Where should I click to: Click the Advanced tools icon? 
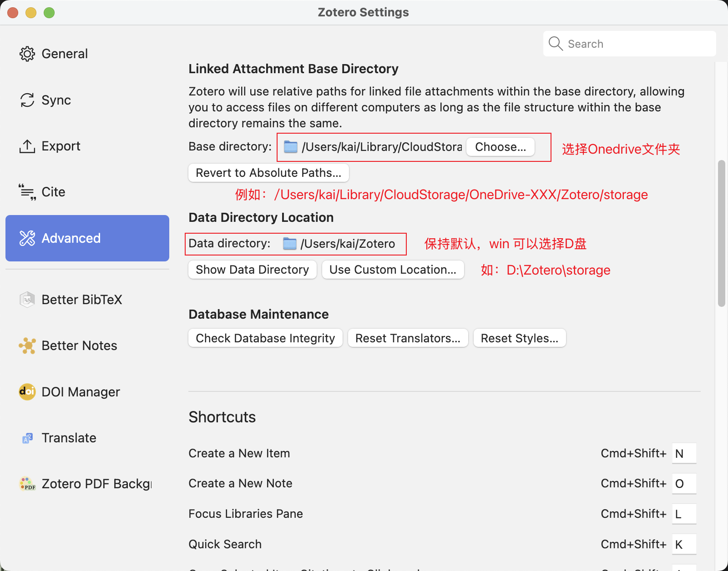[27, 238]
